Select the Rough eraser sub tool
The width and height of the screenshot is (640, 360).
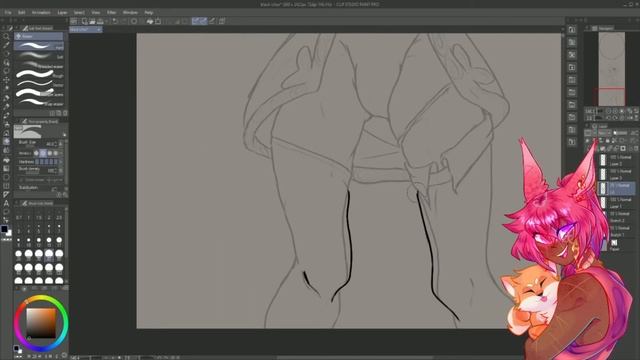pyautogui.click(x=39, y=74)
